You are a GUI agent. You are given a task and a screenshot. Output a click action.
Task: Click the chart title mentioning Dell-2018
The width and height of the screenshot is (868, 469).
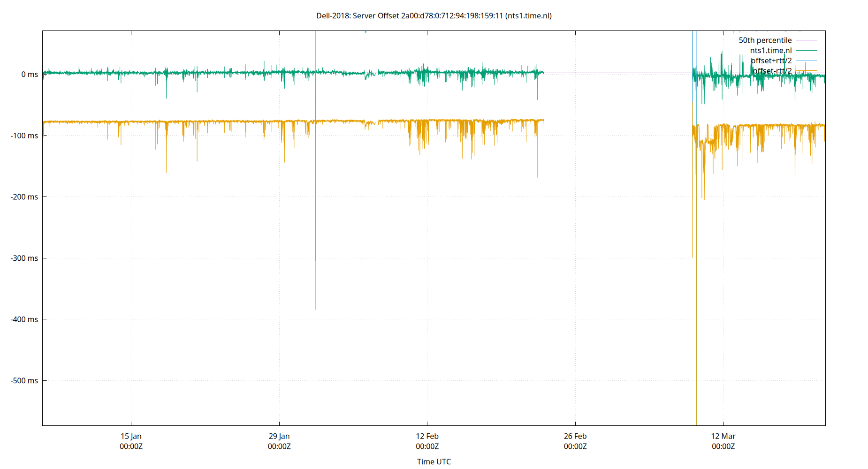pyautogui.click(x=434, y=15)
